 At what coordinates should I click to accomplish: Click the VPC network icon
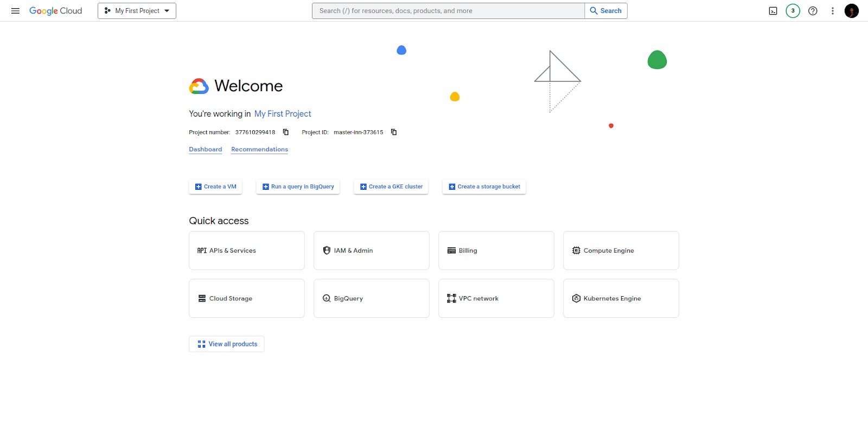(x=451, y=298)
